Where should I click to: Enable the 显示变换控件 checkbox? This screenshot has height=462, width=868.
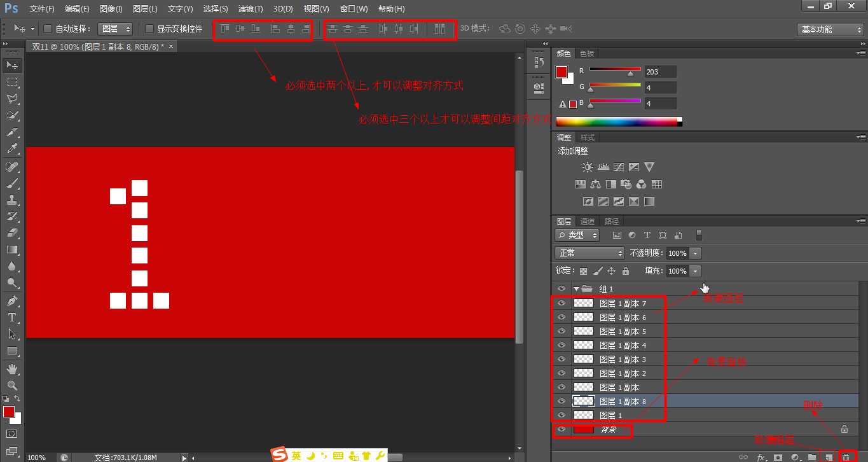point(149,29)
